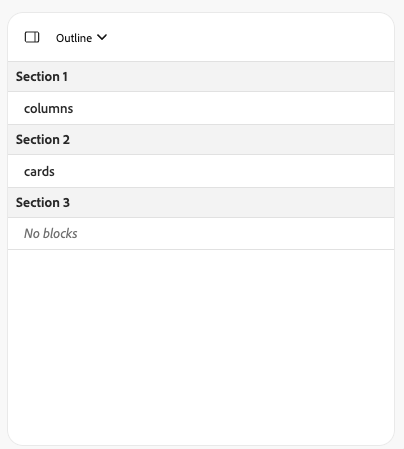
Task: Highlight the third section row in the outline
Action: tap(201, 203)
